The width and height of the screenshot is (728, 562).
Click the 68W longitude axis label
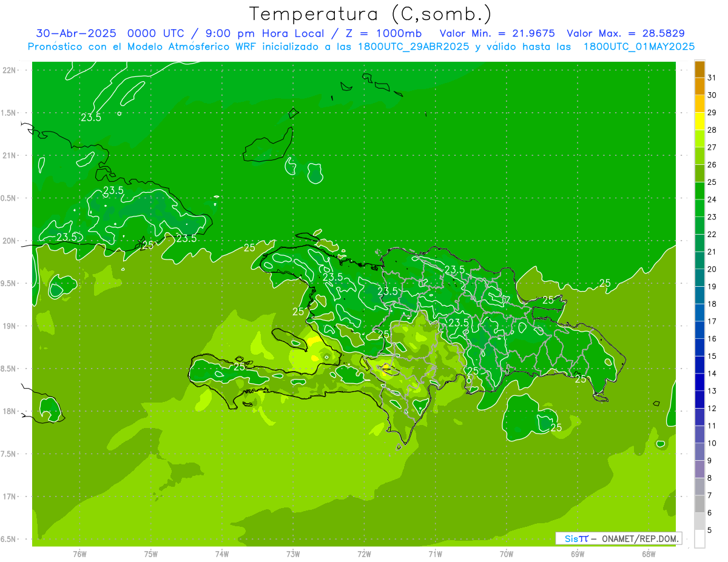tap(648, 554)
